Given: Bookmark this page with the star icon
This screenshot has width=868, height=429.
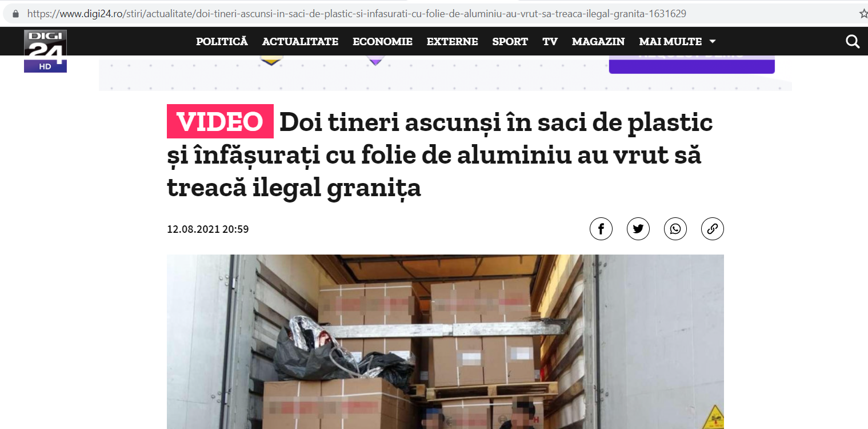Looking at the screenshot, I should pyautogui.click(x=863, y=13).
